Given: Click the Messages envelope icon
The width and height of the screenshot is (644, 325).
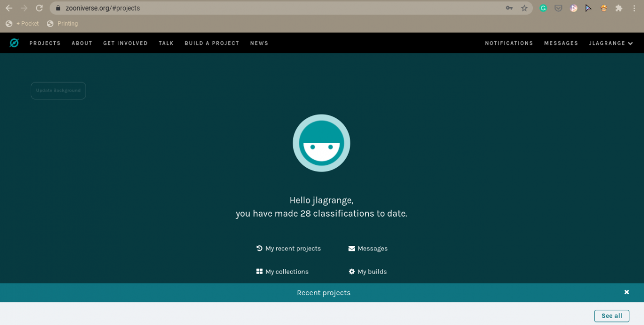Looking at the screenshot, I should click(x=352, y=248).
